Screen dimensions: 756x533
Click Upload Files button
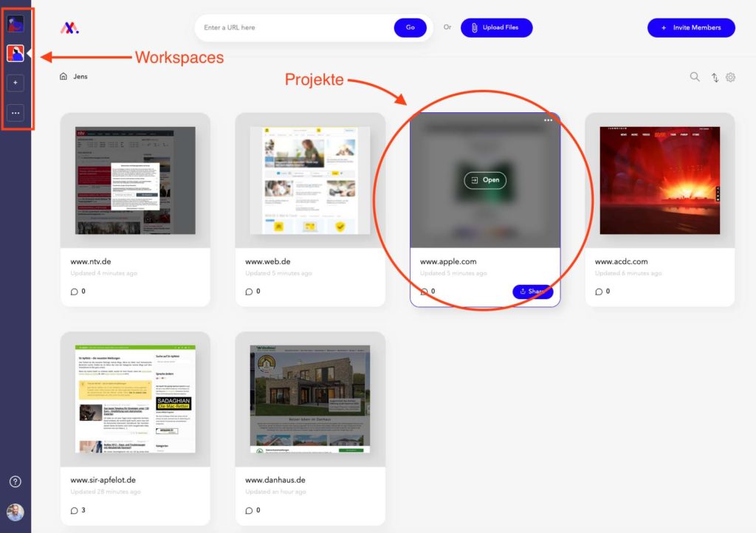click(497, 27)
